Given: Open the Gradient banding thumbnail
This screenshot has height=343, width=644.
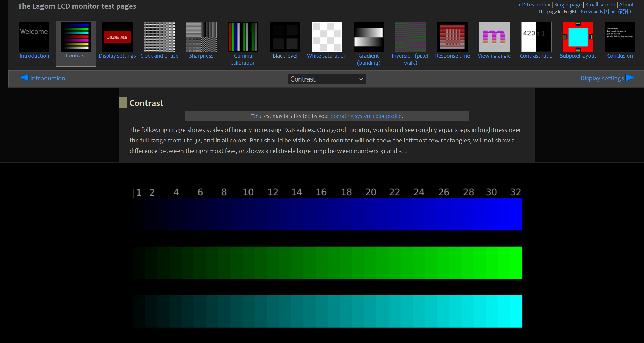Looking at the screenshot, I should 369,37.
